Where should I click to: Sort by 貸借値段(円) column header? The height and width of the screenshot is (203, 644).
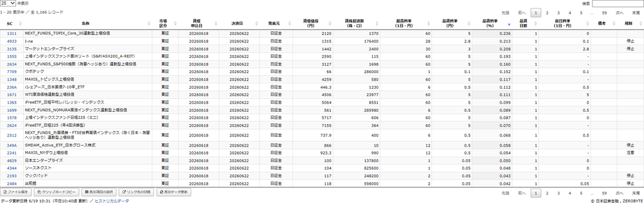pos(310,24)
